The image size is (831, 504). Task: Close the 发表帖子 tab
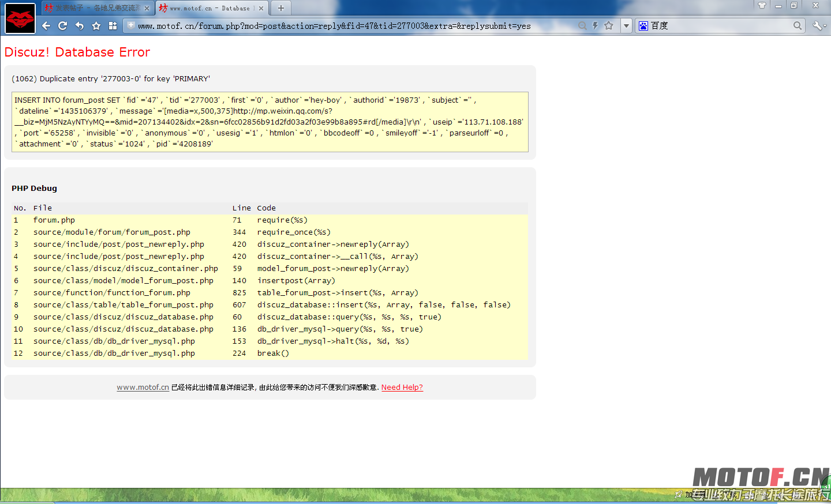[x=147, y=8]
